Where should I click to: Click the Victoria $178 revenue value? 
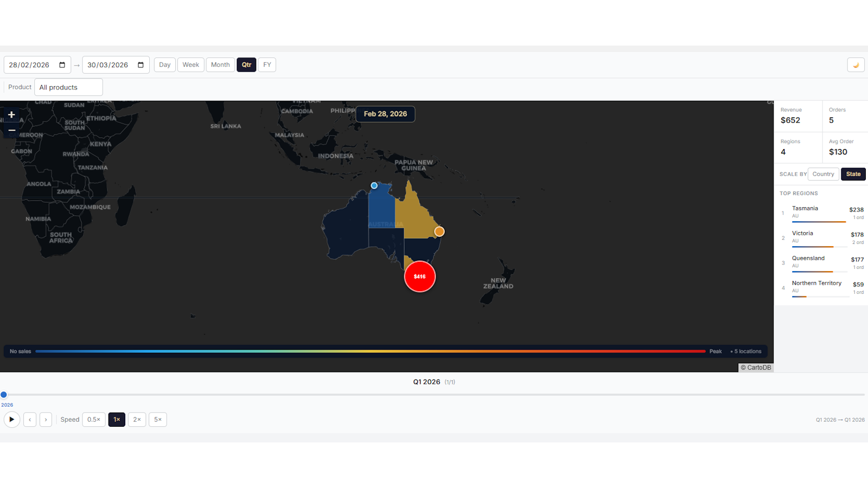point(857,235)
